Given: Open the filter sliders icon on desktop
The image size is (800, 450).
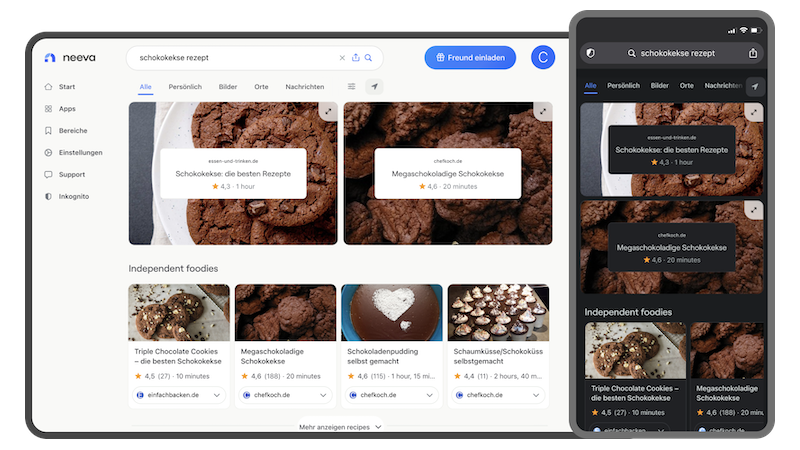Looking at the screenshot, I should coord(352,87).
